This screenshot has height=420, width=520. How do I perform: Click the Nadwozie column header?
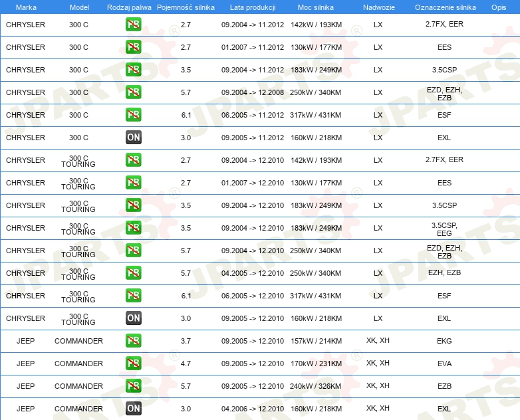(x=379, y=7)
